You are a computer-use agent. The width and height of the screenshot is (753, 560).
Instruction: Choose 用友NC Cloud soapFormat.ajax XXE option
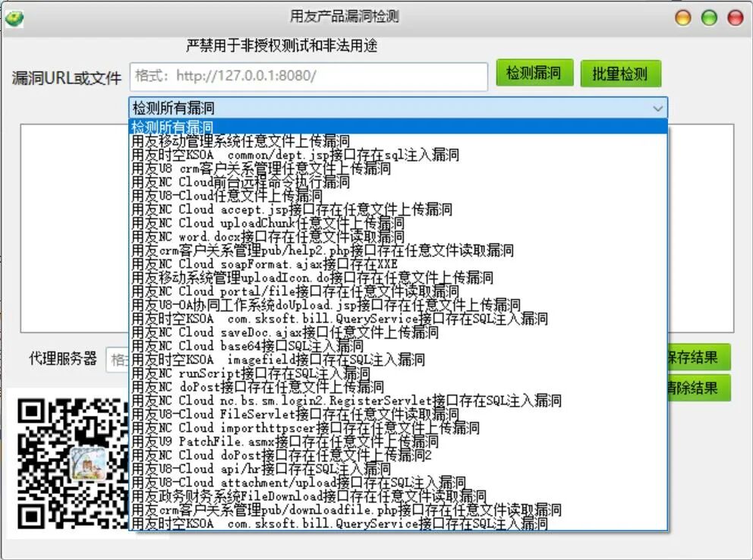[x=398, y=264]
